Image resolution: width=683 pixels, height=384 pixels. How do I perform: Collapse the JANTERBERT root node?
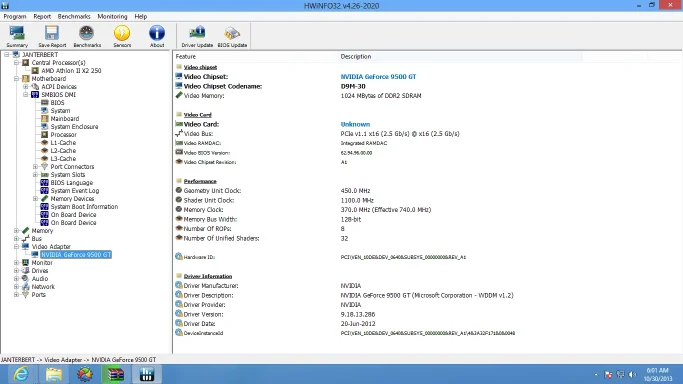click(x=7, y=54)
